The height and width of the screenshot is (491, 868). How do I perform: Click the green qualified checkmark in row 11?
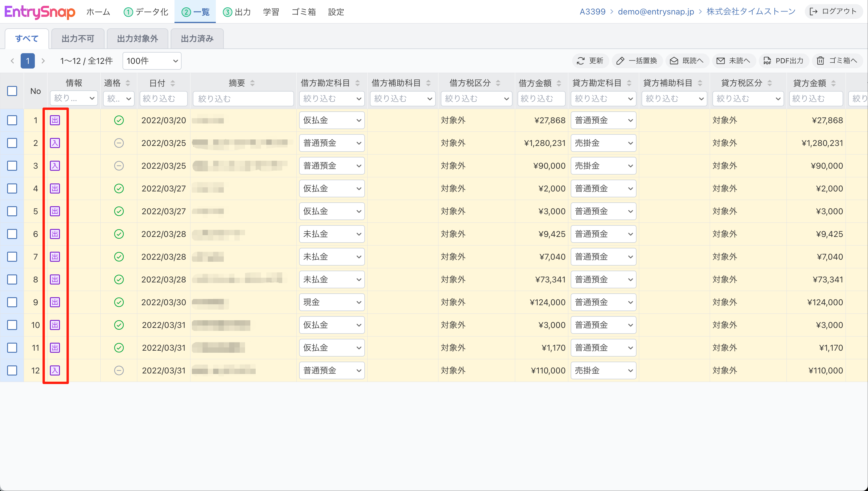(119, 348)
